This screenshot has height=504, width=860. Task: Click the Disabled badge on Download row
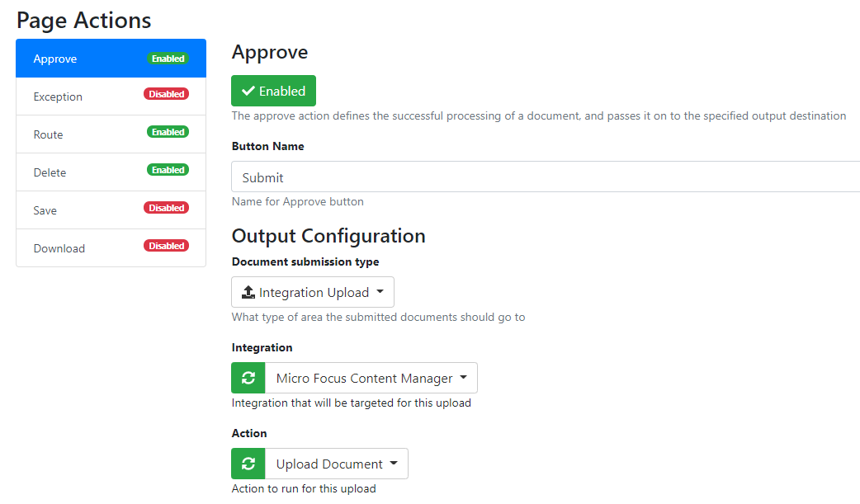166,246
